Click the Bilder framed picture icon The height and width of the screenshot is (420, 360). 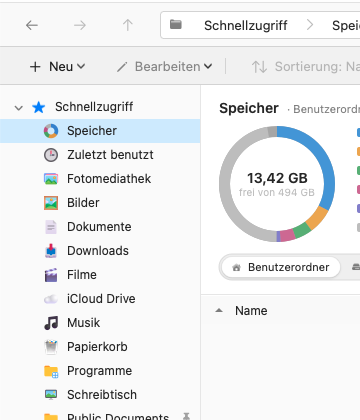(x=51, y=203)
